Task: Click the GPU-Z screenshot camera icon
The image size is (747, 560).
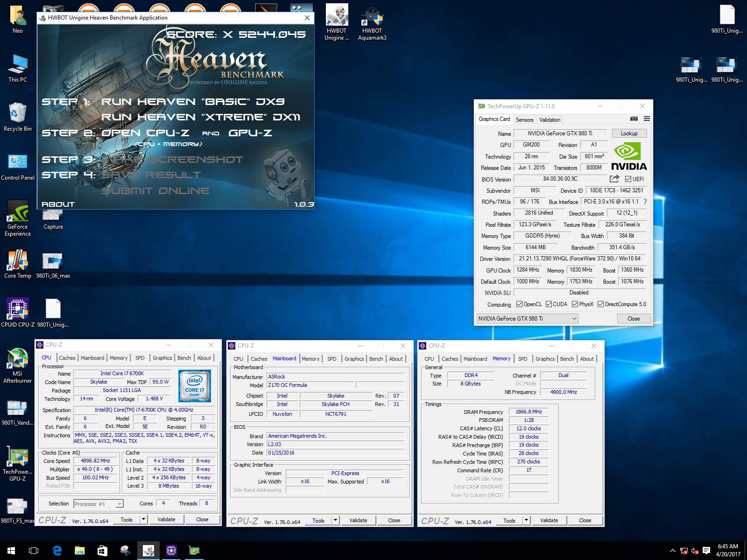Action: [634, 119]
